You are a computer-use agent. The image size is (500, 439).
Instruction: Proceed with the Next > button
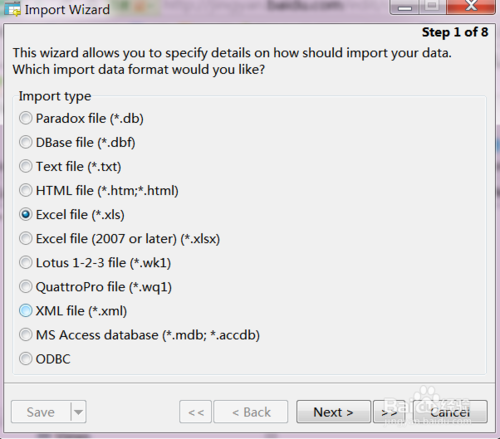[x=333, y=412]
